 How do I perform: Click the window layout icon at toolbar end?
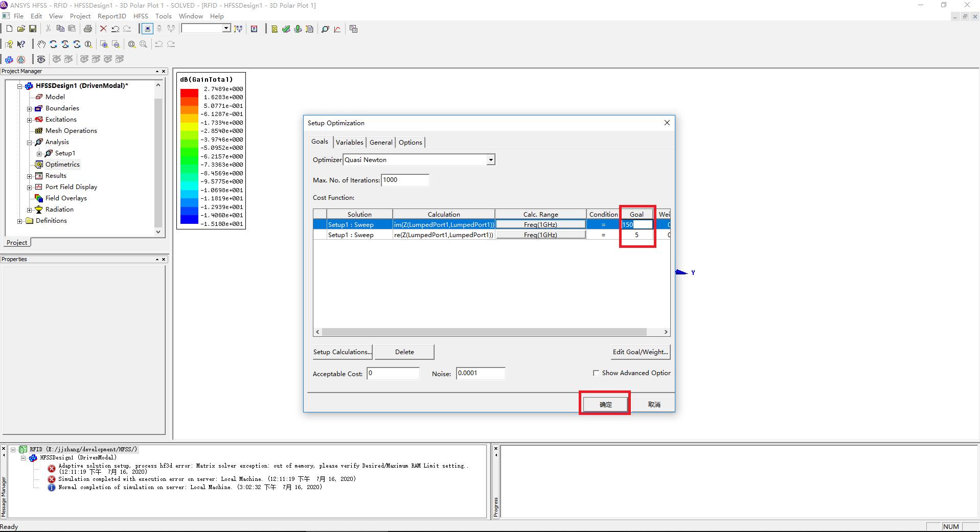(353, 29)
